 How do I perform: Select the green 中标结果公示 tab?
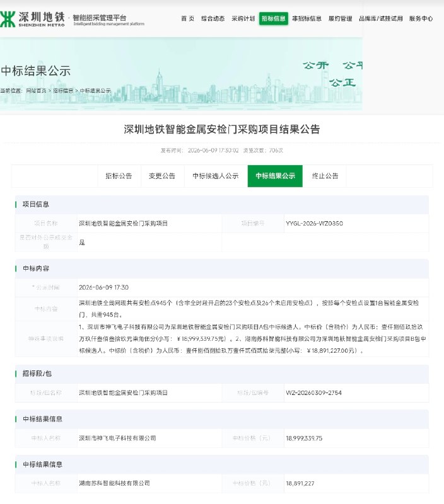point(275,176)
